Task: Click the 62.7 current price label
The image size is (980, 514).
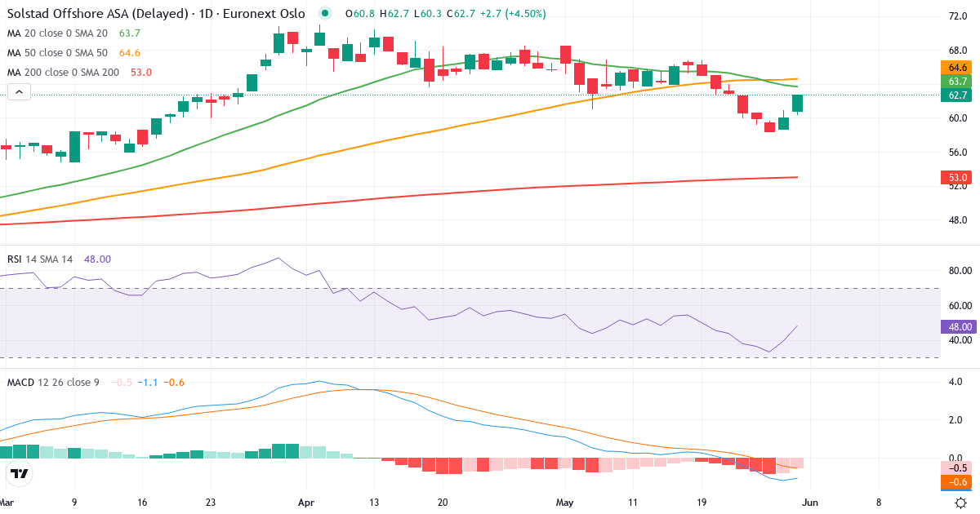Action: point(958,95)
